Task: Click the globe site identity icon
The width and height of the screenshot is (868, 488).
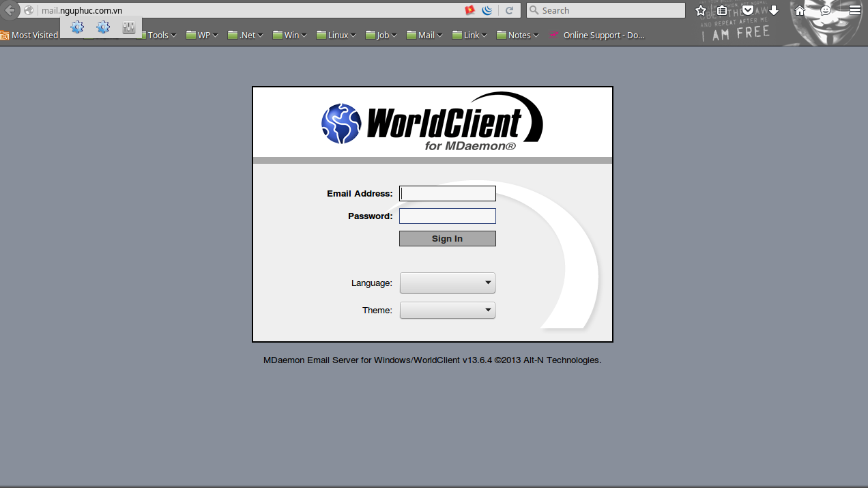Action: point(29,10)
